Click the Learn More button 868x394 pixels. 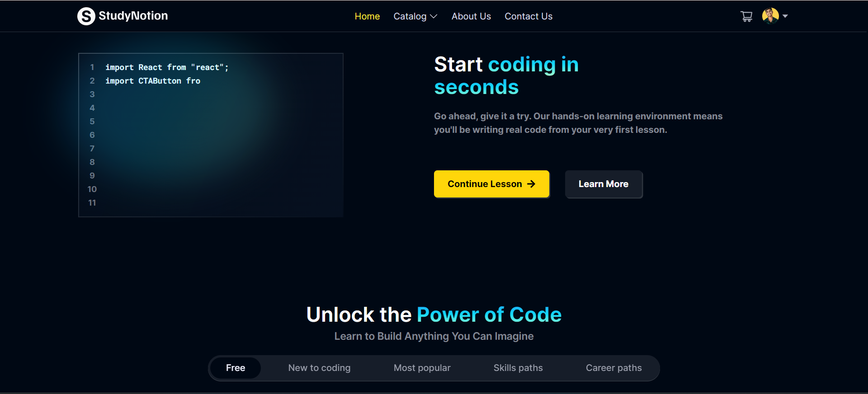(x=603, y=184)
